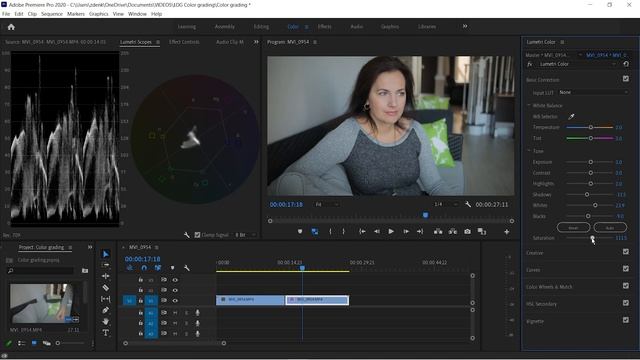Collapse White Balance section
640x360 pixels.
[529, 105]
